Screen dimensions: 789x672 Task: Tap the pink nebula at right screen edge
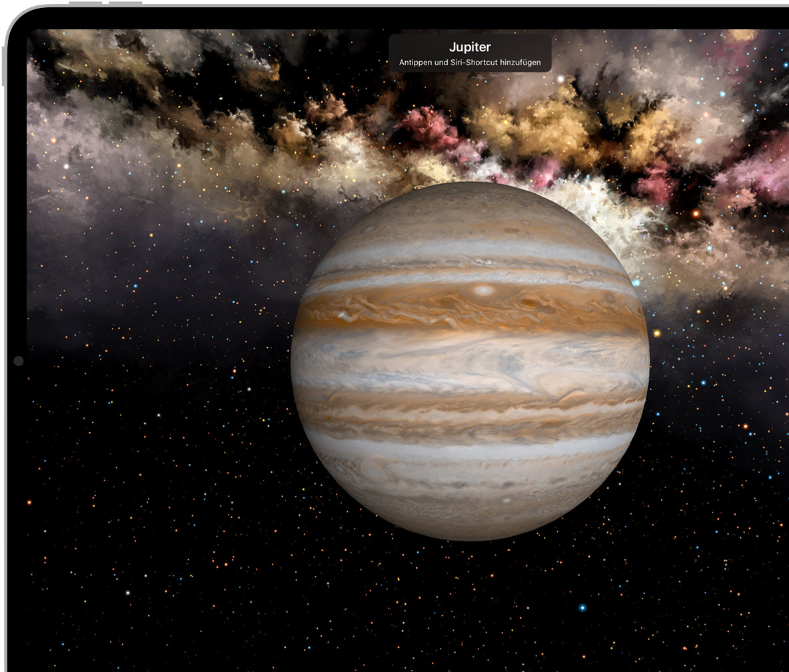point(766,167)
